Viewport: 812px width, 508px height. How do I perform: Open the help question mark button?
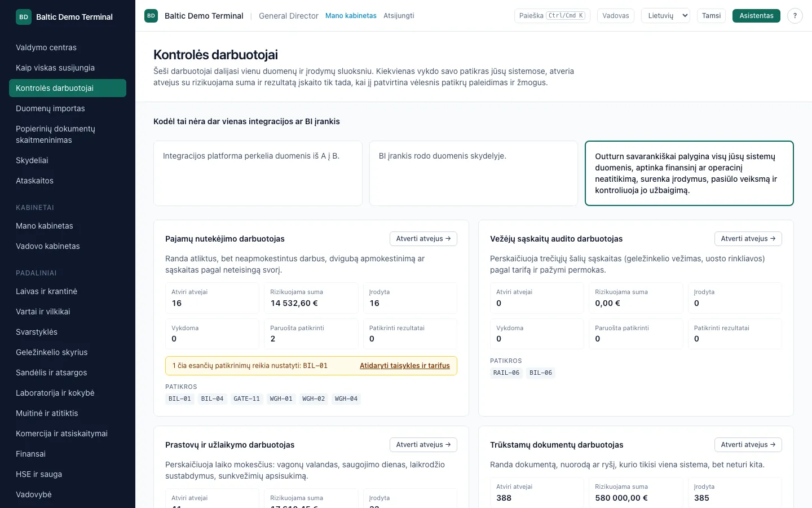point(795,16)
